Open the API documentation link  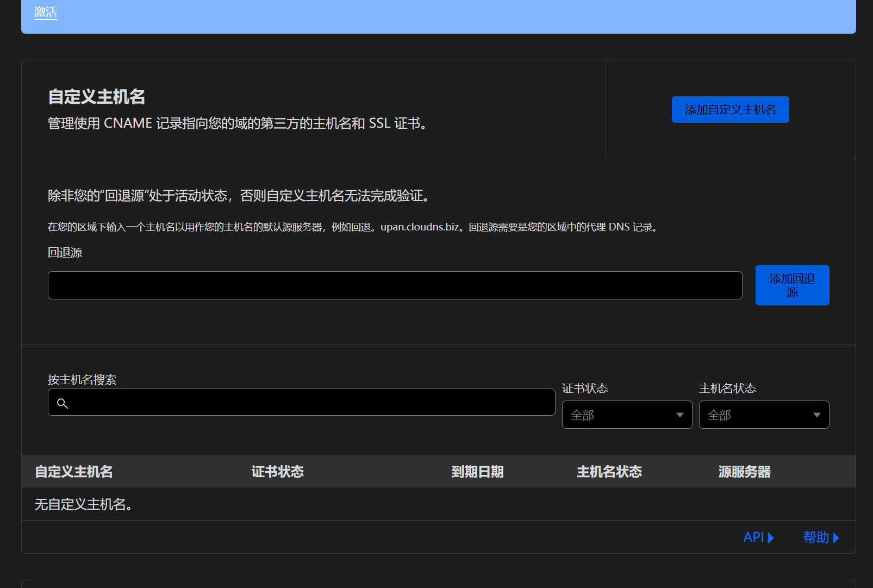(x=755, y=537)
